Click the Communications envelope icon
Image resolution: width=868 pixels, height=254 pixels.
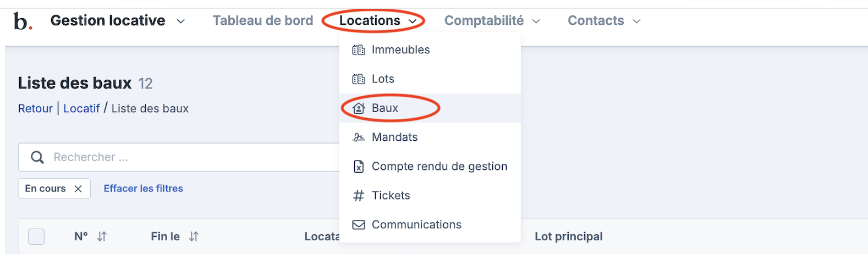pyautogui.click(x=359, y=225)
